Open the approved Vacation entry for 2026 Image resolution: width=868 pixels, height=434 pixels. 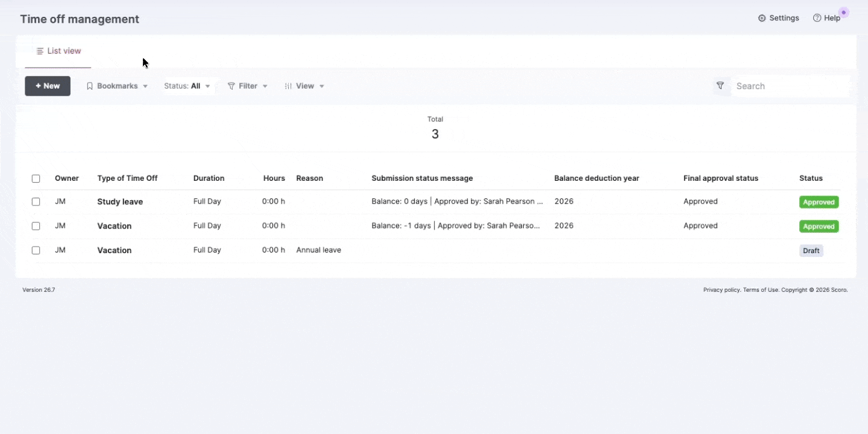pyautogui.click(x=114, y=226)
